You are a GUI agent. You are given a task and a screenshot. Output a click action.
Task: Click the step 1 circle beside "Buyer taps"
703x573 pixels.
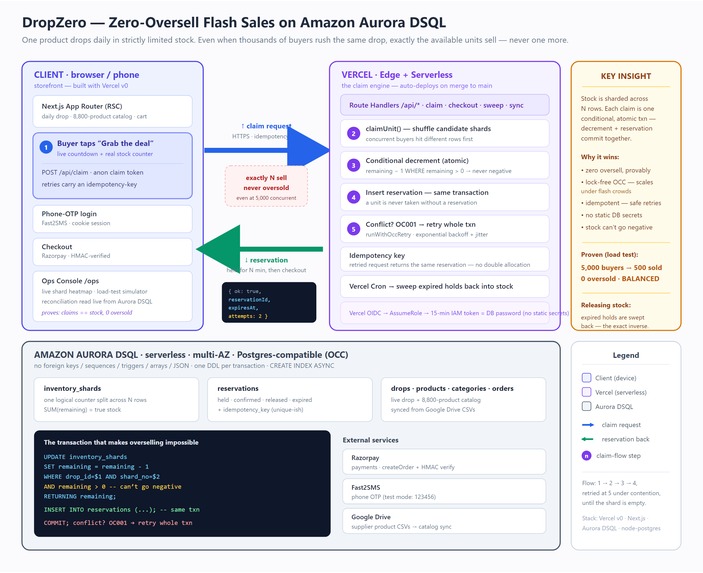(x=46, y=147)
